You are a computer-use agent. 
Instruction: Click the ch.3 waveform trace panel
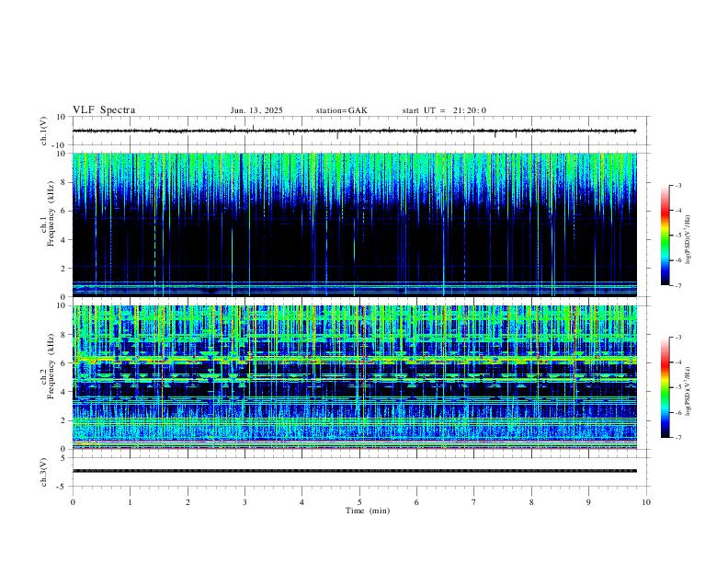[x=359, y=472]
